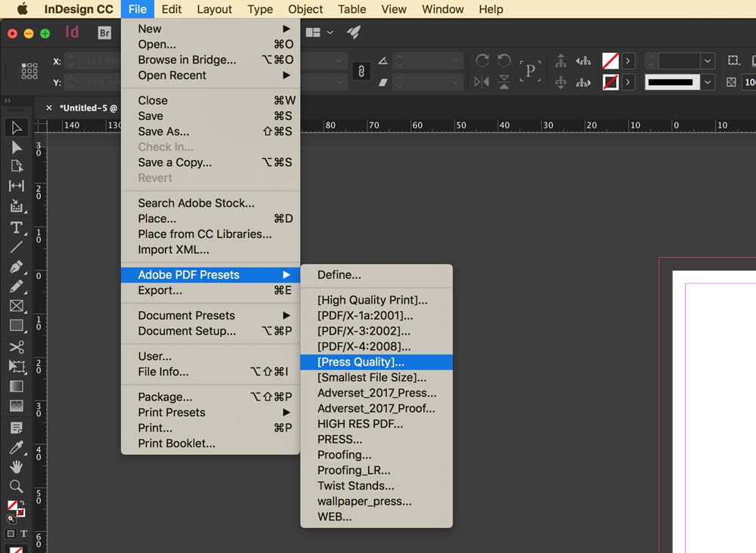Open Adobe Bridge via Br icon
This screenshot has width=756, height=553.
click(104, 32)
